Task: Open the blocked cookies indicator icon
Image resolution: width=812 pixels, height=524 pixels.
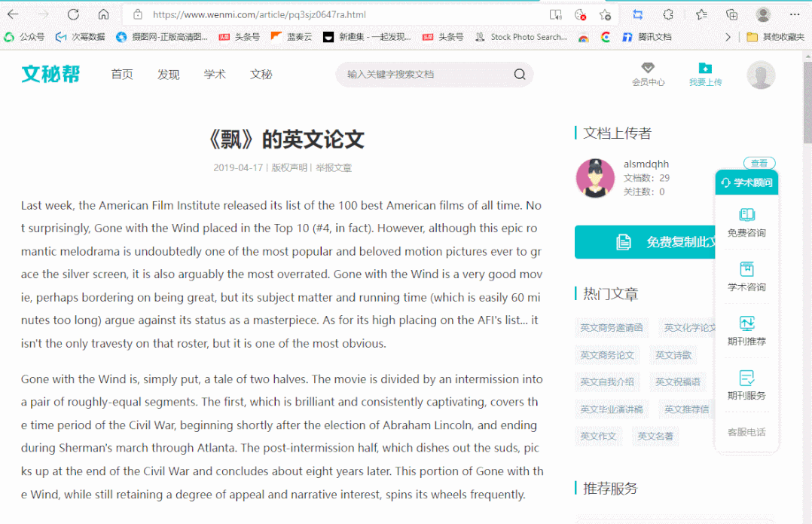Action: coord(580,15)
